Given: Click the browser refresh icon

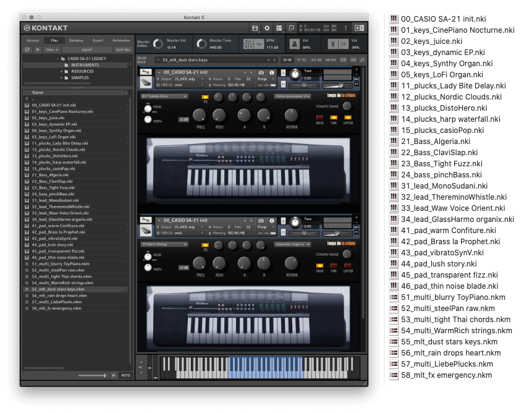Looking at the screenshot, I should (x=27, y=49).
